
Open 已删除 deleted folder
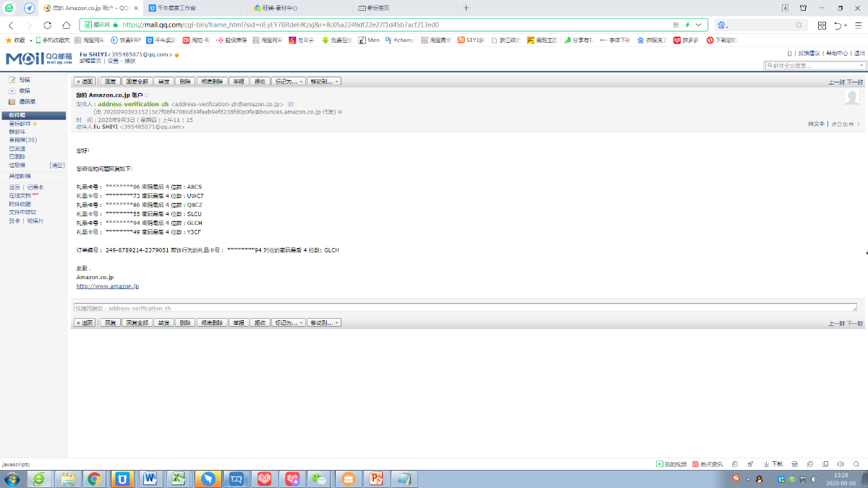[17, 156]
